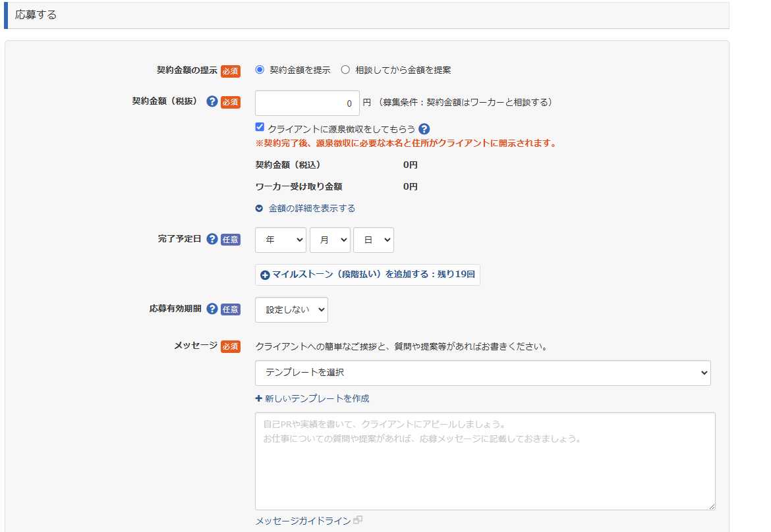Click chevron icon before 金額の詳細を表示する
Viewport: 771px width, 532px height.
259,209
